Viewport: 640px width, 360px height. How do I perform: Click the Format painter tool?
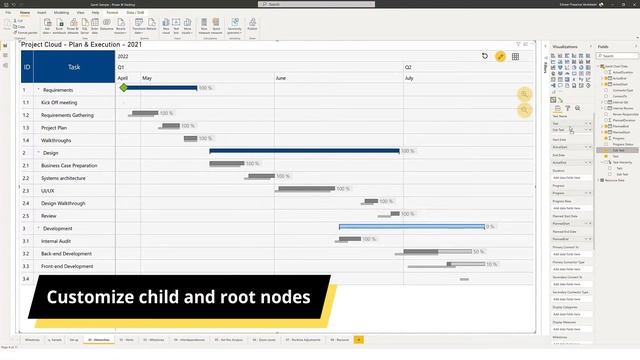(x=26, y=33)
